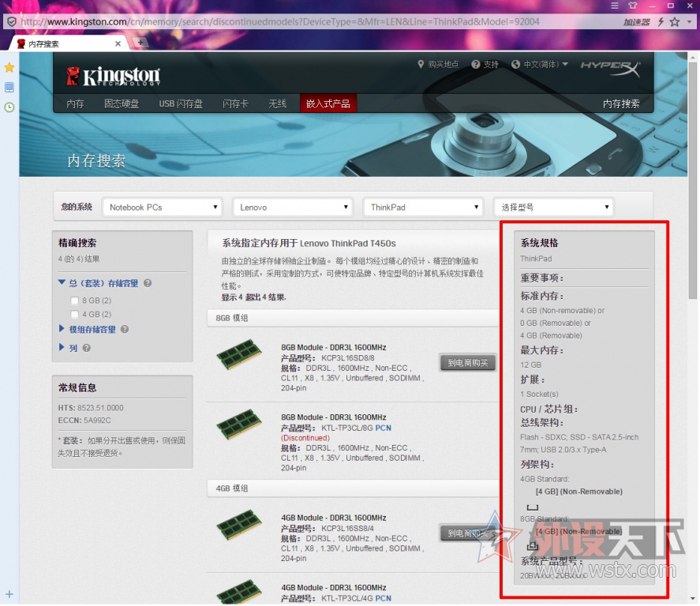The height and width of the screenshot is (606, 700).
Task: Open the 固态硬盘 navigation menu
Action: point(122,103)
